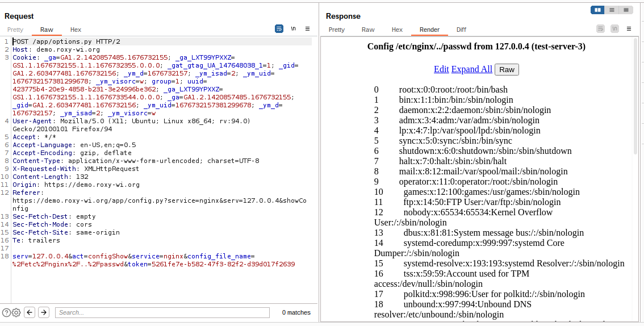Click the Origin header line
The image size is (644, 326).
click(x=76, y=185)
